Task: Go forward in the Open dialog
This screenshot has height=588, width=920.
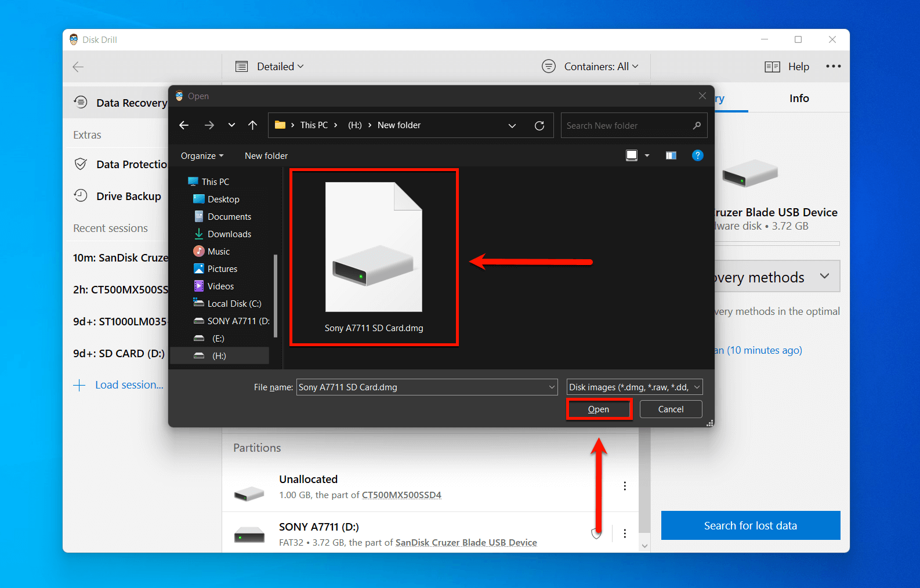Action: [209, 125]
